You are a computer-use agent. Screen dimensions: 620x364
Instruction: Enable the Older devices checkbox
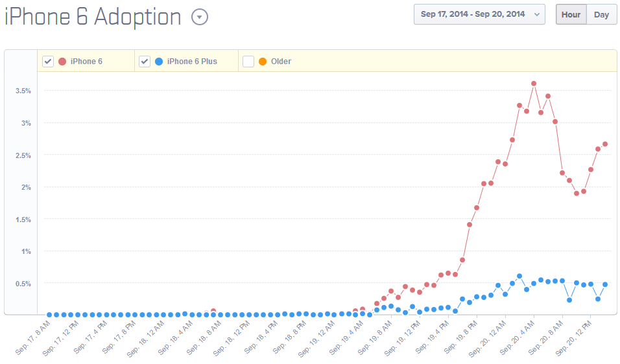tap(248, 62)
